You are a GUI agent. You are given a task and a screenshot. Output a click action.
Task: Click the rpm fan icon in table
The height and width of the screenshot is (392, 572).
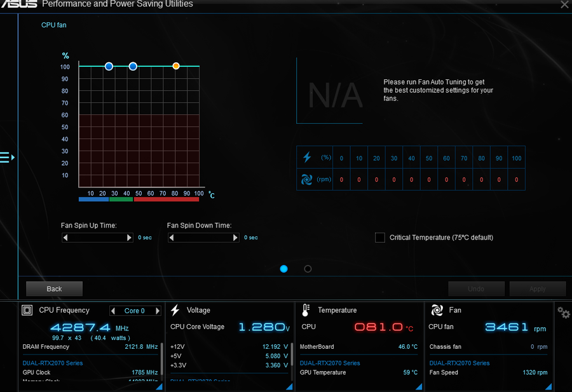tap(306, 179)
